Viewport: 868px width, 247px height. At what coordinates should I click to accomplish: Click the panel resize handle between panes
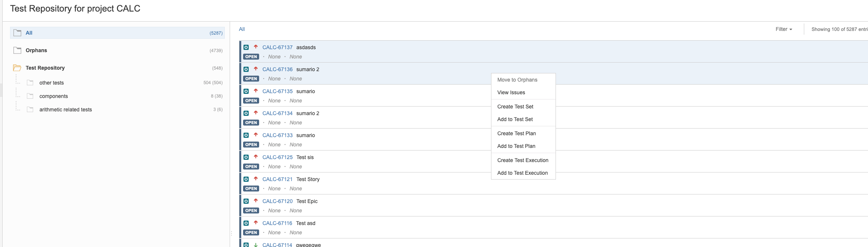[x=231, y=233]
